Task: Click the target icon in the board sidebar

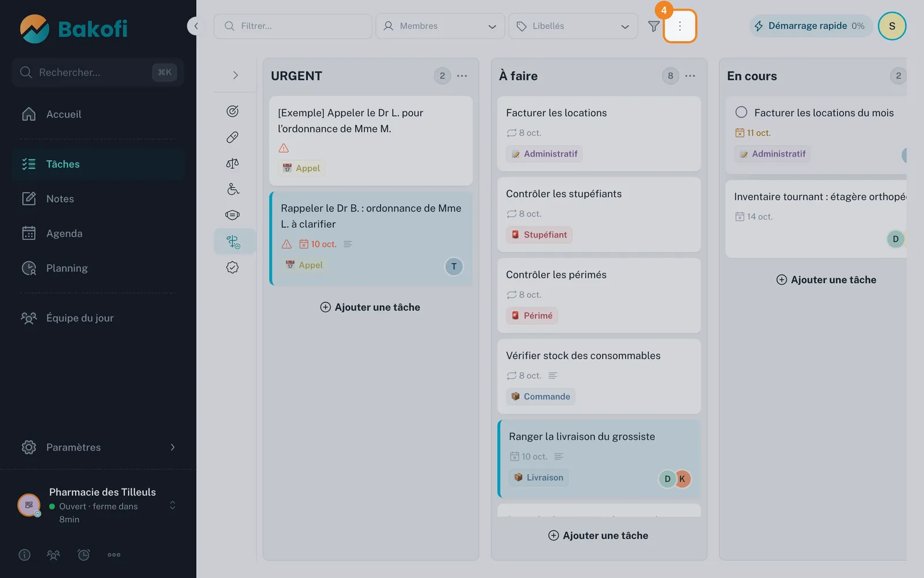Action: (x=232, y=111)
